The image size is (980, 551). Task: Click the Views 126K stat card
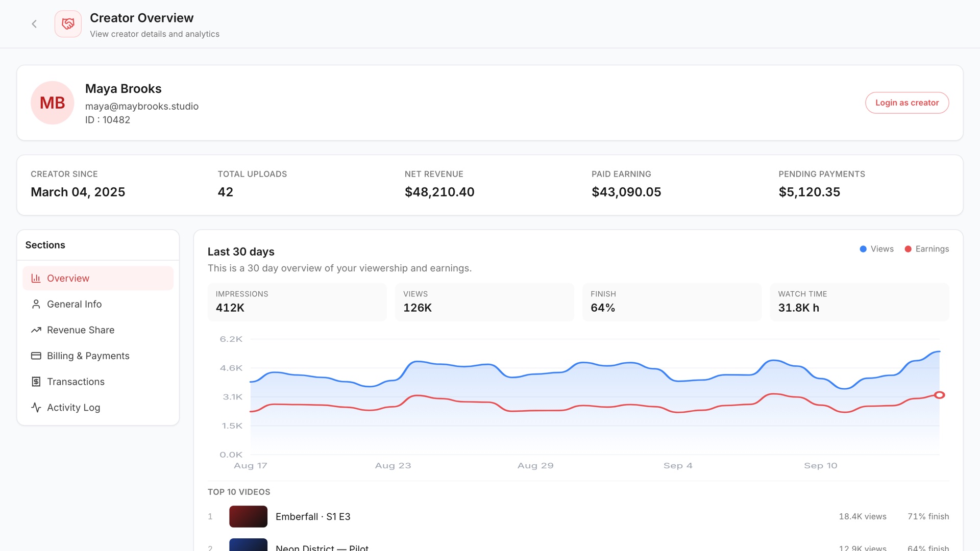pos(484,302)
